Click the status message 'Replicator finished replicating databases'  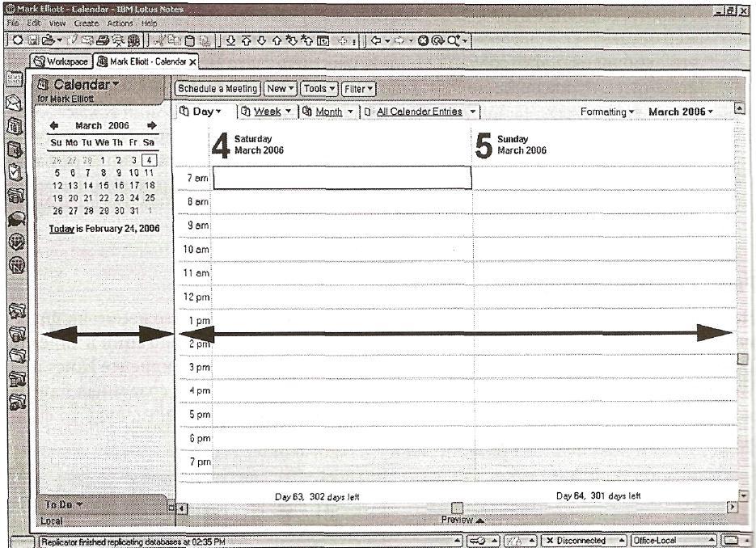click(133, 542)
